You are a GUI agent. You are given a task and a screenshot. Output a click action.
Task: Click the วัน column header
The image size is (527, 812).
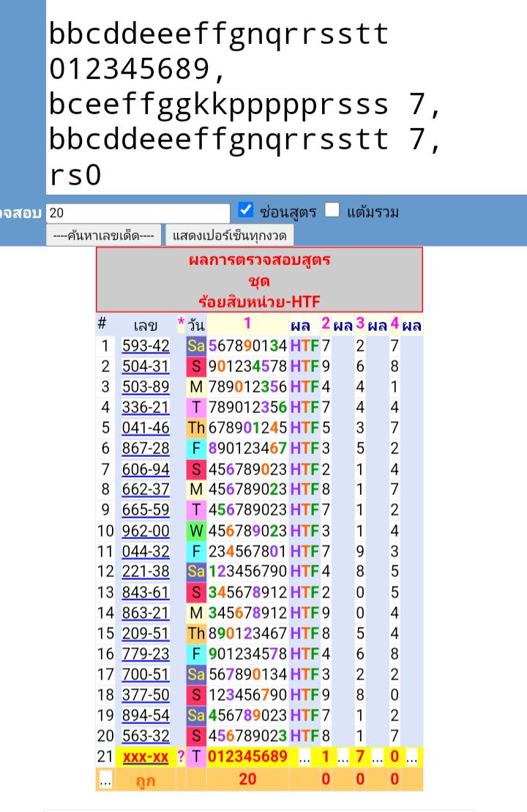(196, 325)
